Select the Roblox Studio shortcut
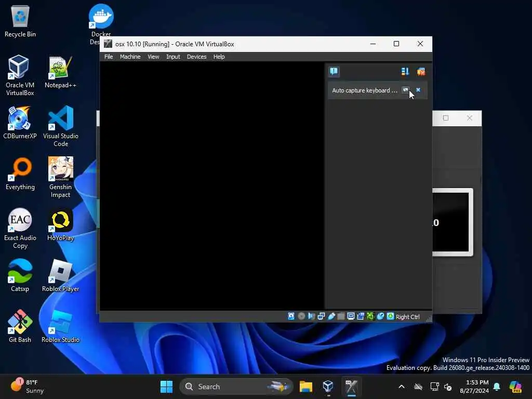Viewport: 532px width, 399px height. pyautogui.click(x=60, y=326)
